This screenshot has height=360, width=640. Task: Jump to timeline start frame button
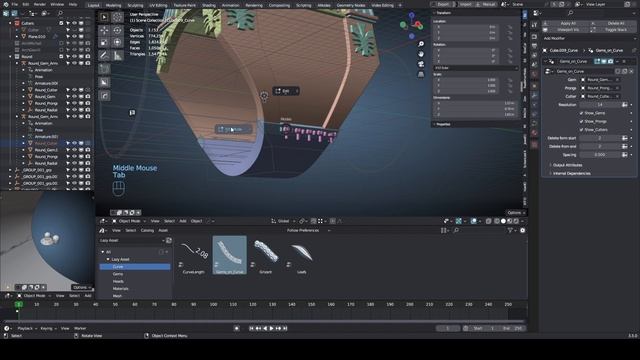[x=251, y=328]
